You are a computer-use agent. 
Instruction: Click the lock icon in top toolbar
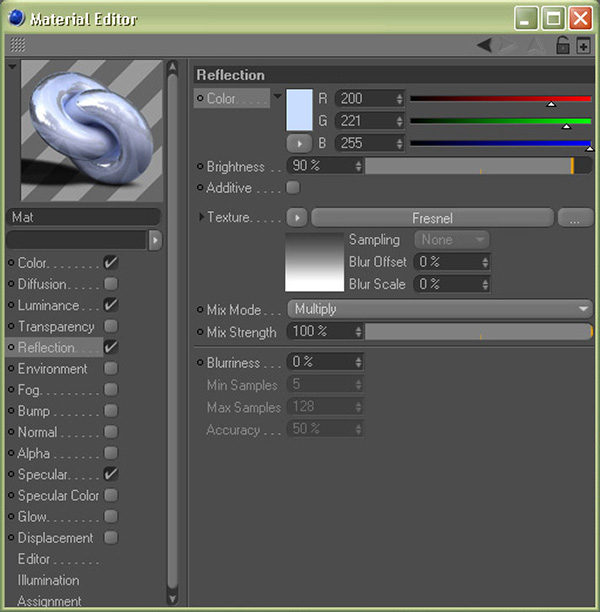pyautogui.click(x=563, y=45)
